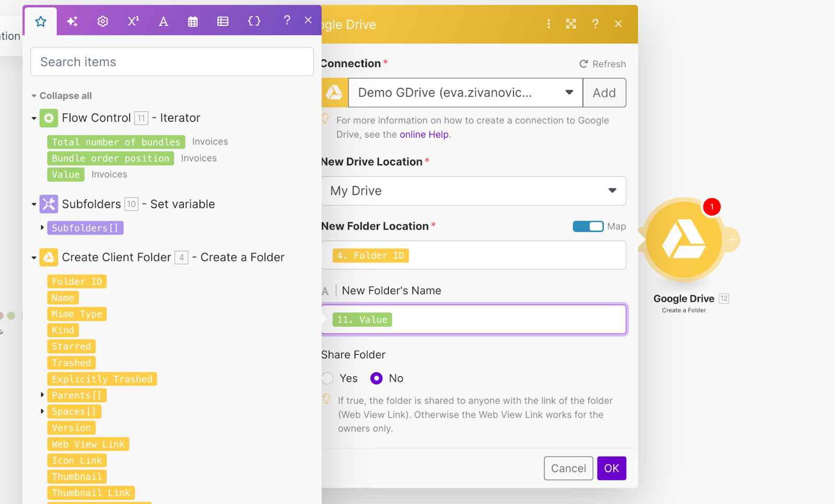Select No for Share Folder

pos(376,378)
